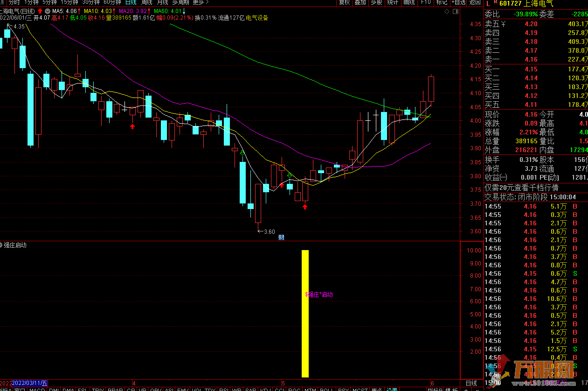Image resolution: width=588 pixels, height=391 pixels.
Task: Click the 标记 mark button
Action: pyautogui.click(x=442, y=2)
